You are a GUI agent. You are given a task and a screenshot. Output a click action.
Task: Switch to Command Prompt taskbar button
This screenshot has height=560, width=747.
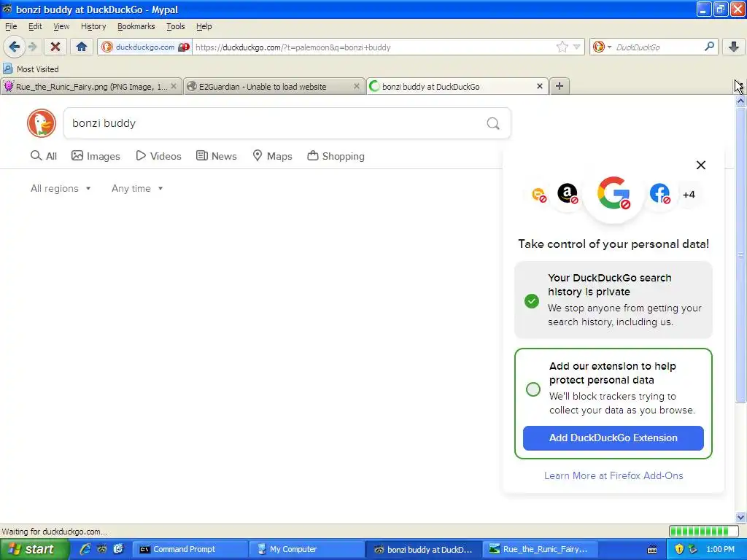click(190, 550)
